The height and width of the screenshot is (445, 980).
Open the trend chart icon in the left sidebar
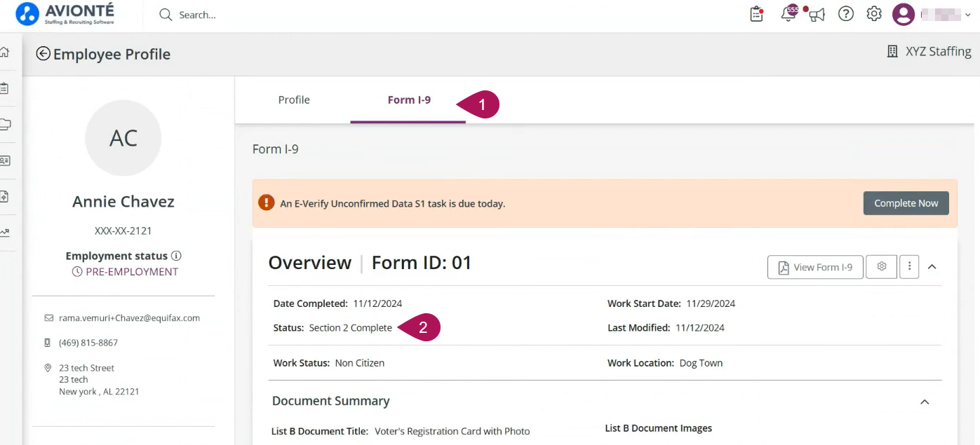[5, 233]
